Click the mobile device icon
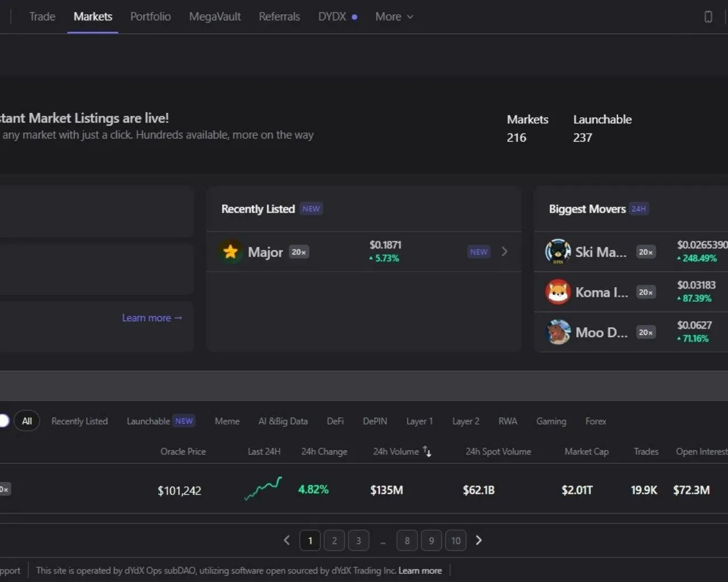This screenshot has height=582, width=728. (x=708, y=16)
